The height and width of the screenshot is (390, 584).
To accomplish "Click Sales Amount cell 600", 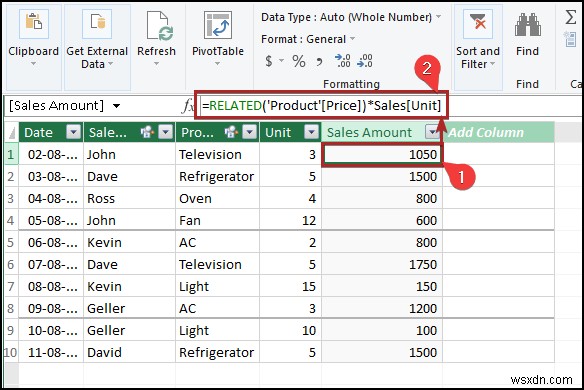I will [383, 221].
